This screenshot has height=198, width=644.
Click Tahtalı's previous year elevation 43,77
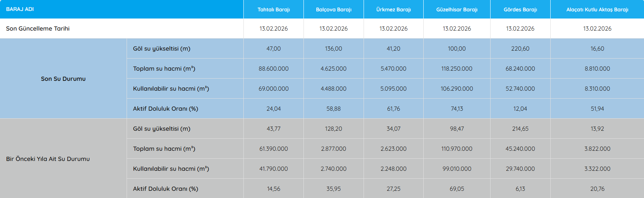point(274,129)
